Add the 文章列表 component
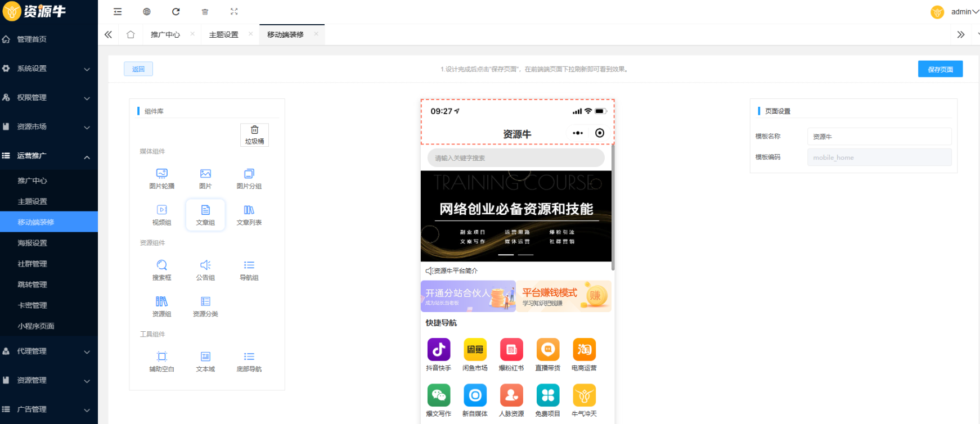 [x=249, y=215]
